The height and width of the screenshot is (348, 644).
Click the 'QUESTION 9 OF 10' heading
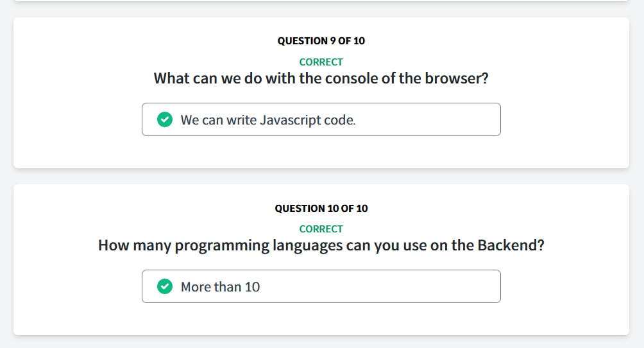(x=321, y=40)
